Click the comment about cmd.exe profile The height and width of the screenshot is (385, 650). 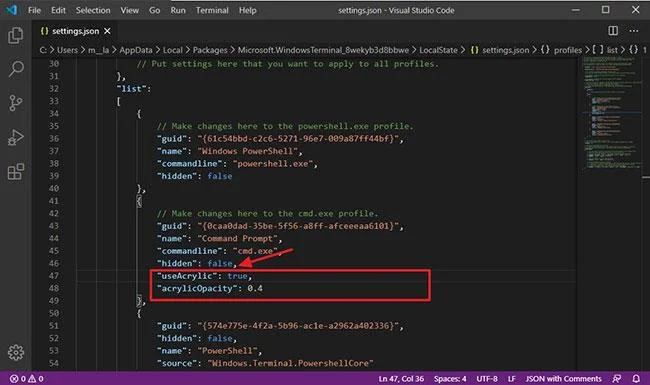(267, 213)
